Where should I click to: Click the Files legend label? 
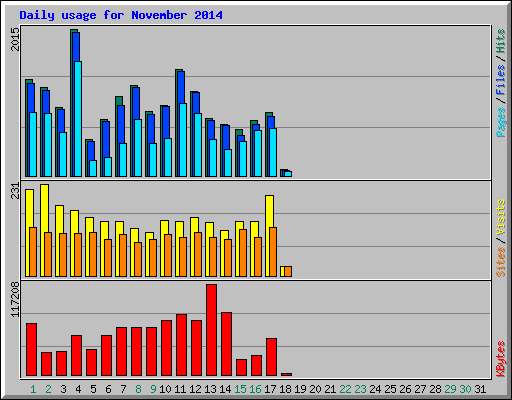coord(501,79)
